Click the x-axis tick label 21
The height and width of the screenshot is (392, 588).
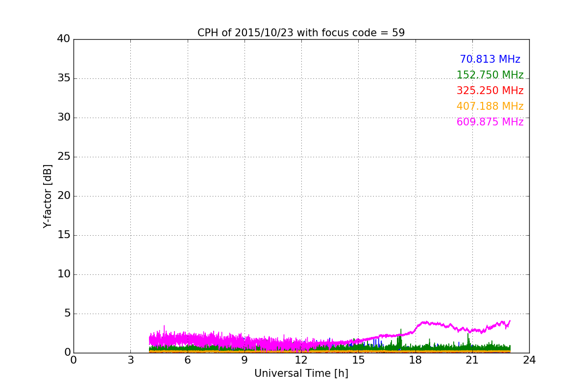(x=472, y=360)
